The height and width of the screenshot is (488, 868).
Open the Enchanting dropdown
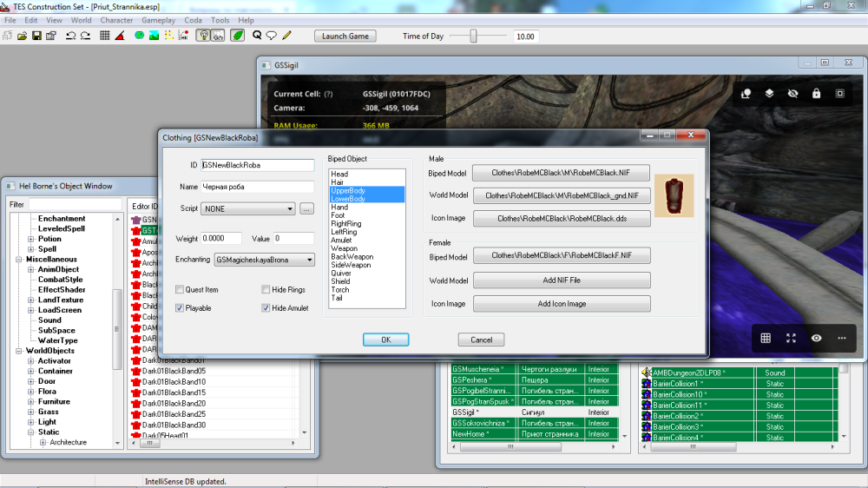(265, 260)
